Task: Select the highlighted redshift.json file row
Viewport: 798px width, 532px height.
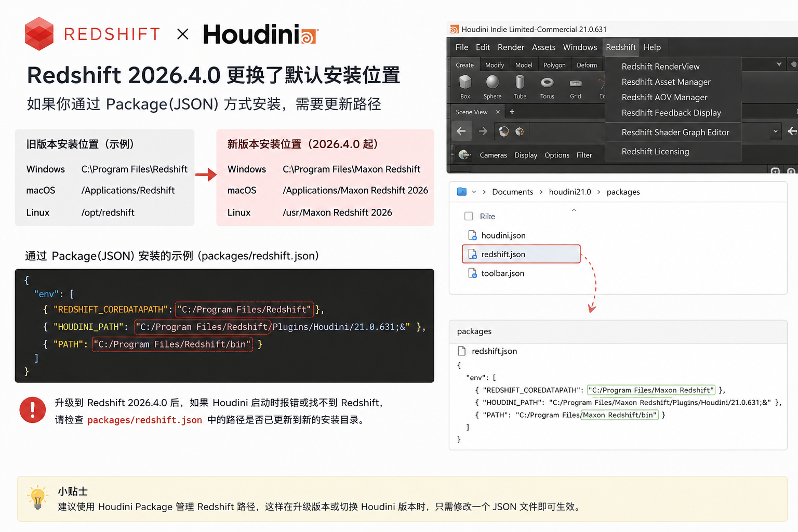Action: [x=521, y=254]
